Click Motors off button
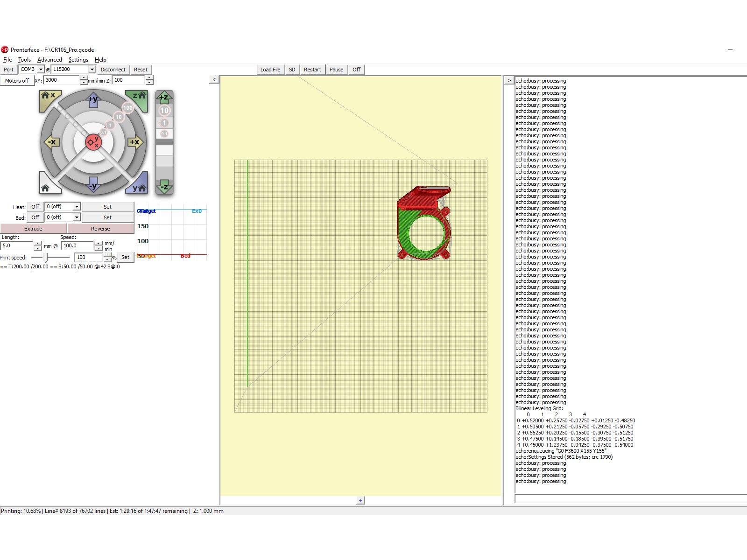This screenshot has width=747, height=560. tap(17, 80)
